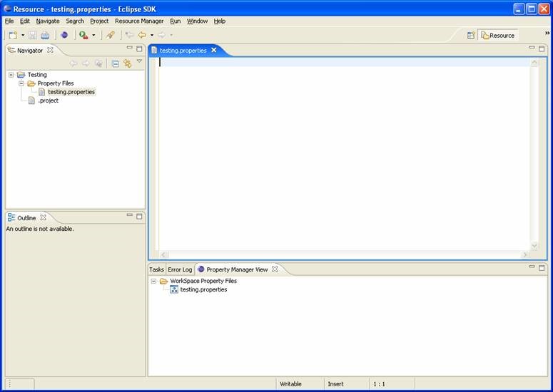The height and width of the screenshot is (392, 553).
Task: Click the purple sphere toolbar icon
Action: click(64, 35)
